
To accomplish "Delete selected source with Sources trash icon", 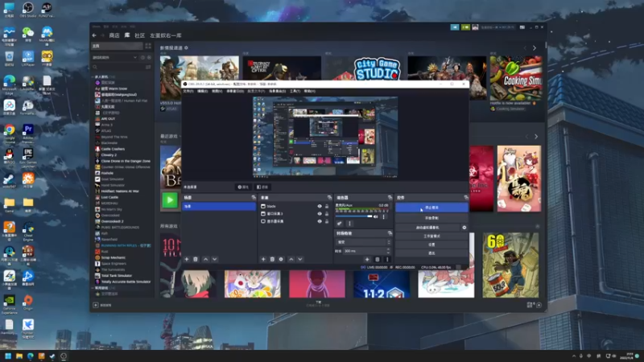I will tap(272, 259).
